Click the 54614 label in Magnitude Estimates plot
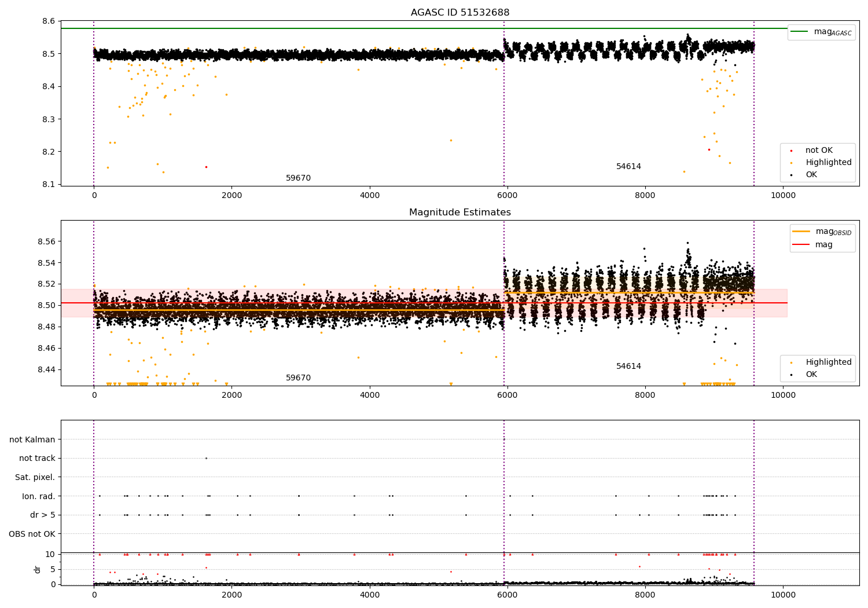The height and width of the screenshot is (608, 868). click(x=628, y=367)
